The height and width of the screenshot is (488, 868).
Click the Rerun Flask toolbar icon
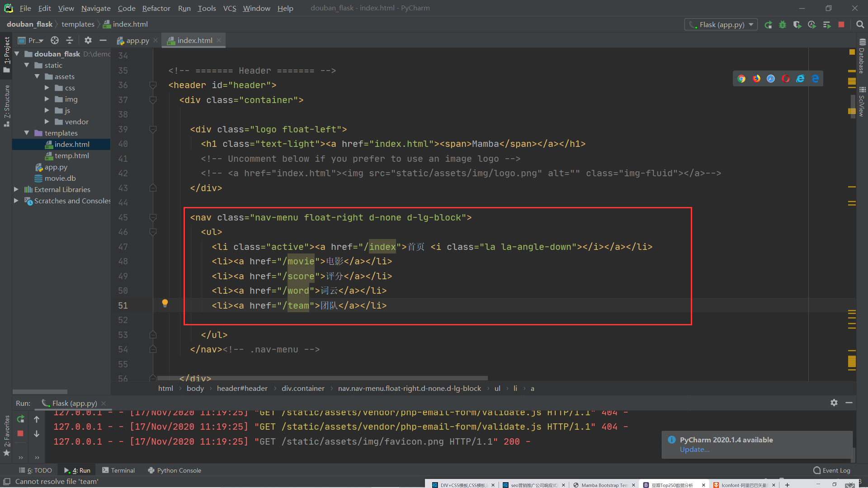point(768,25)
